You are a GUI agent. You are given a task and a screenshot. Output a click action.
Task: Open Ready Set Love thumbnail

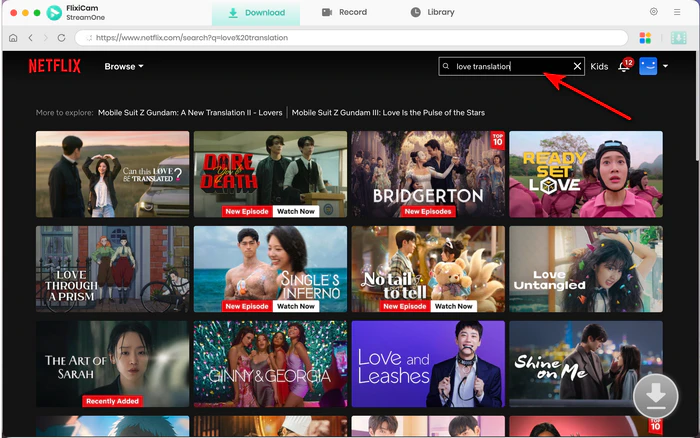pyautogui.click(x=586, y=174)
